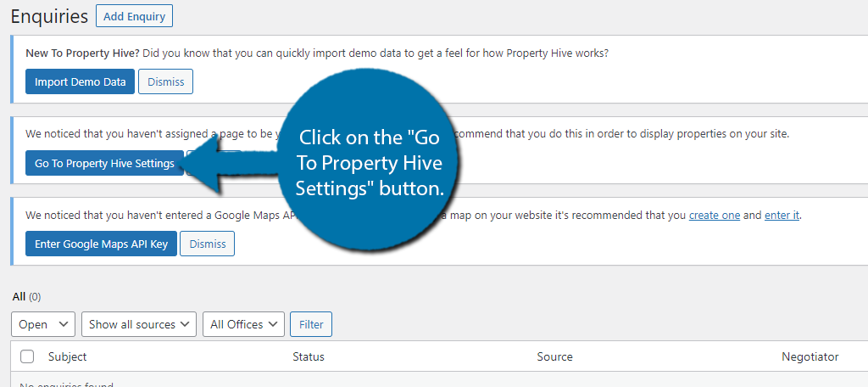Viewport: 868px width, 387px height.
Task: Select the Negotiator column header
Action: [x=810, y=356]
